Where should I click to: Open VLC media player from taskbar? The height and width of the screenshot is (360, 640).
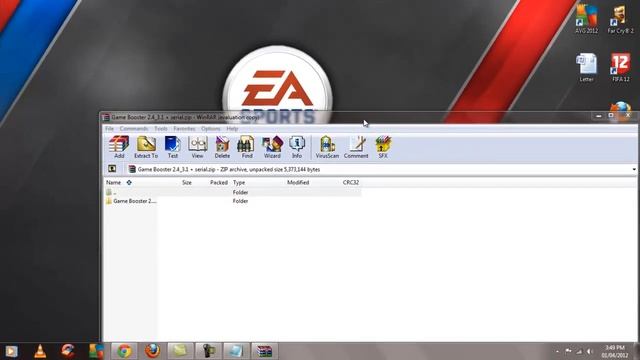click(x=40, y=351)
